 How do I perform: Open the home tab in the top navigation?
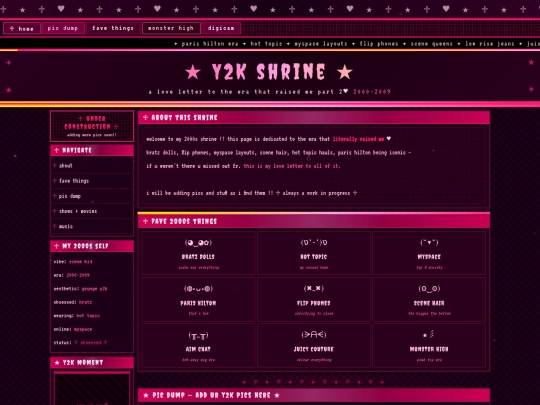click(22, 28)
